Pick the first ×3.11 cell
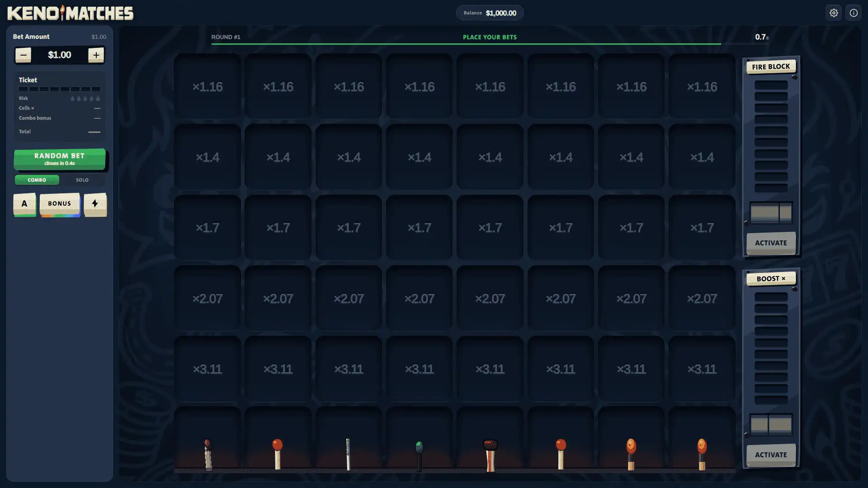Viewport: 868px width, 488px height. pyautogui.click(x=208, y=369)
